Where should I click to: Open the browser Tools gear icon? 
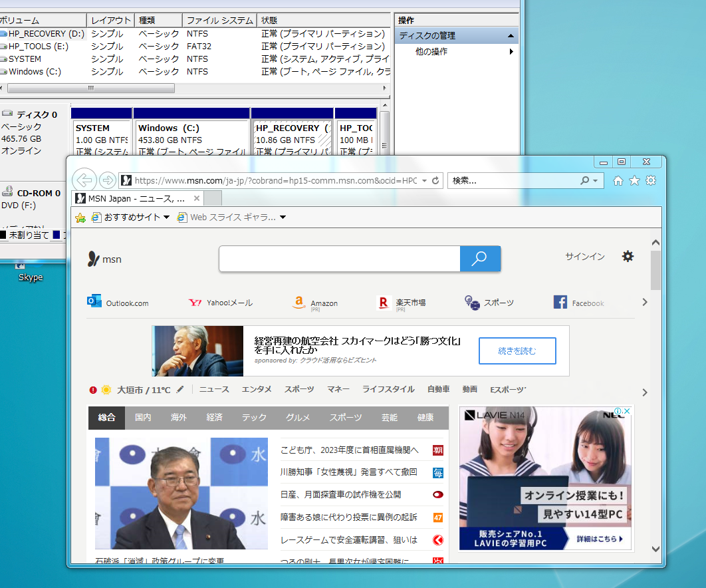pyautogui.click(x=651, y=181)
